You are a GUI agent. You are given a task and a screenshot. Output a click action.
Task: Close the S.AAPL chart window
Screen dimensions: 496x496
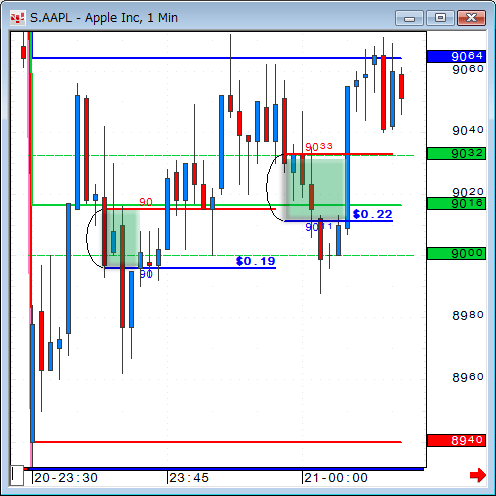click(471, 18)
